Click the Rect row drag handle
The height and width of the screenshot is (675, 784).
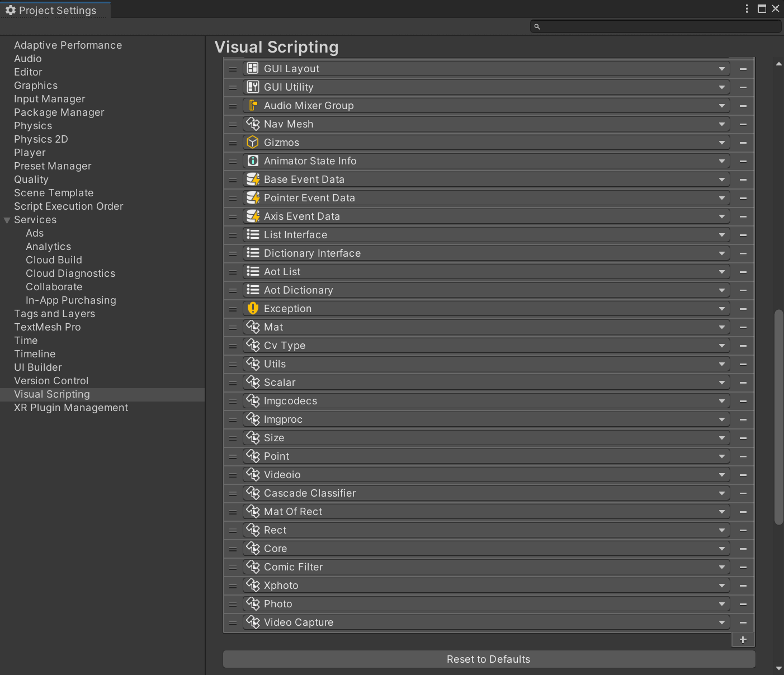[233, 530]
